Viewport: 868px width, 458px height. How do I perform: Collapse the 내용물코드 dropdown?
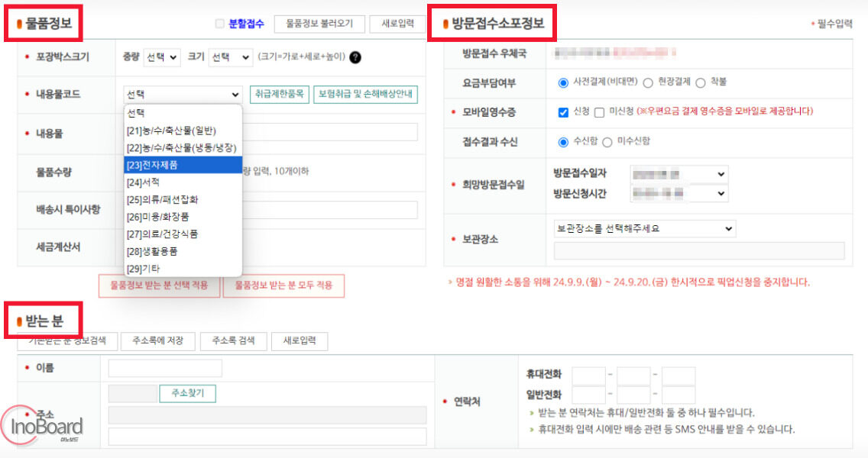[183, 94]
